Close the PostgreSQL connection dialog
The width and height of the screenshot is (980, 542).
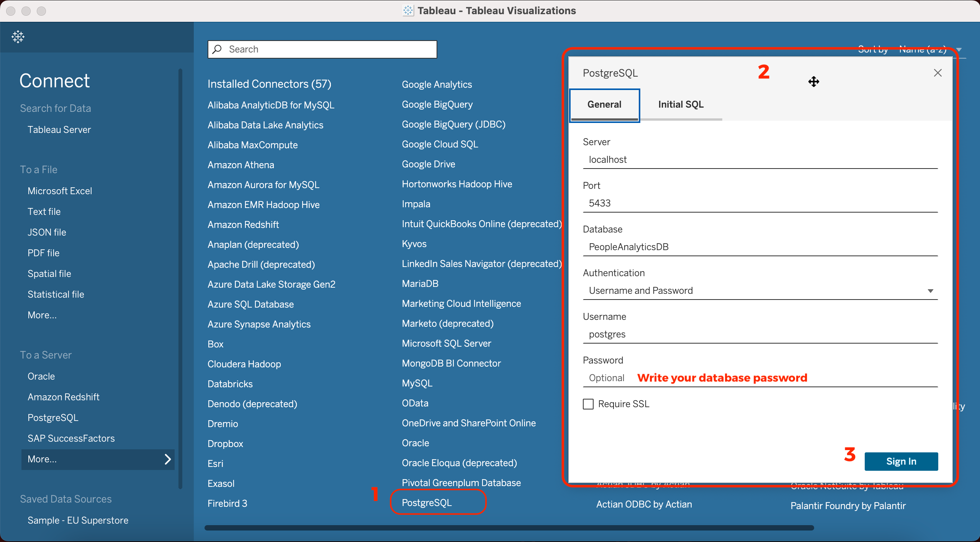tap(937, 72)
